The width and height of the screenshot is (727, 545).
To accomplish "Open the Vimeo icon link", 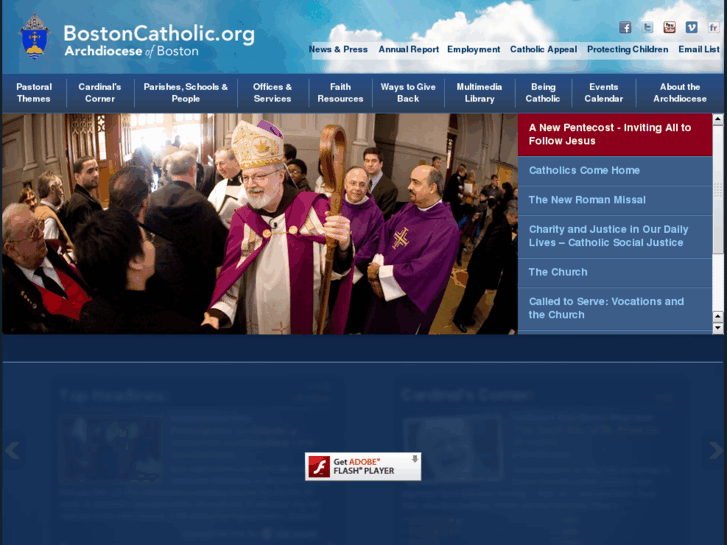I will coord(691,28).
